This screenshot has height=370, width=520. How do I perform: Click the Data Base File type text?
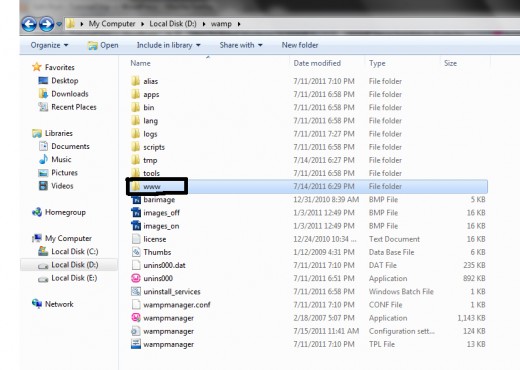tap(391, 252)
